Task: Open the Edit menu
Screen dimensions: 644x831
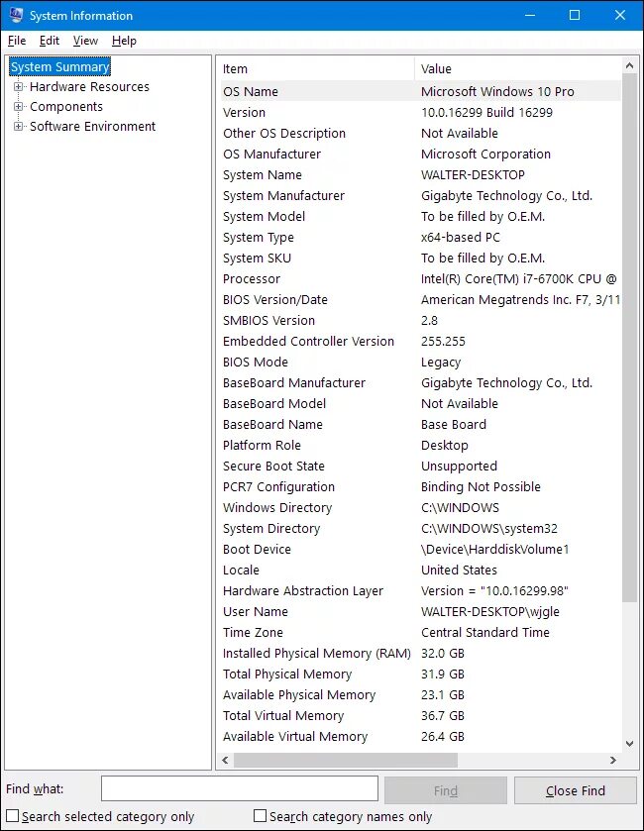Action: click(x=50, y=41)
